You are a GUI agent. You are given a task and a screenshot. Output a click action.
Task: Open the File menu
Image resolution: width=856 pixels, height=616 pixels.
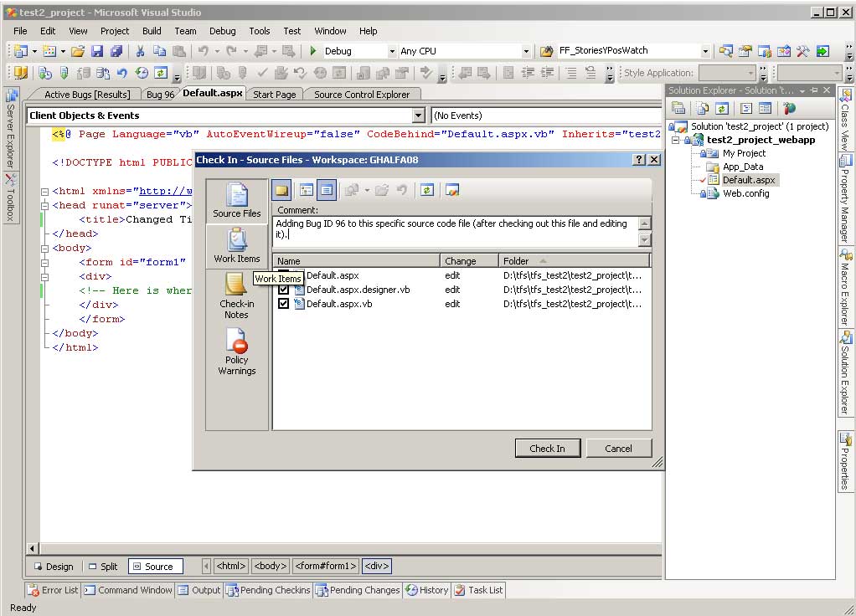tap(20, 31)
